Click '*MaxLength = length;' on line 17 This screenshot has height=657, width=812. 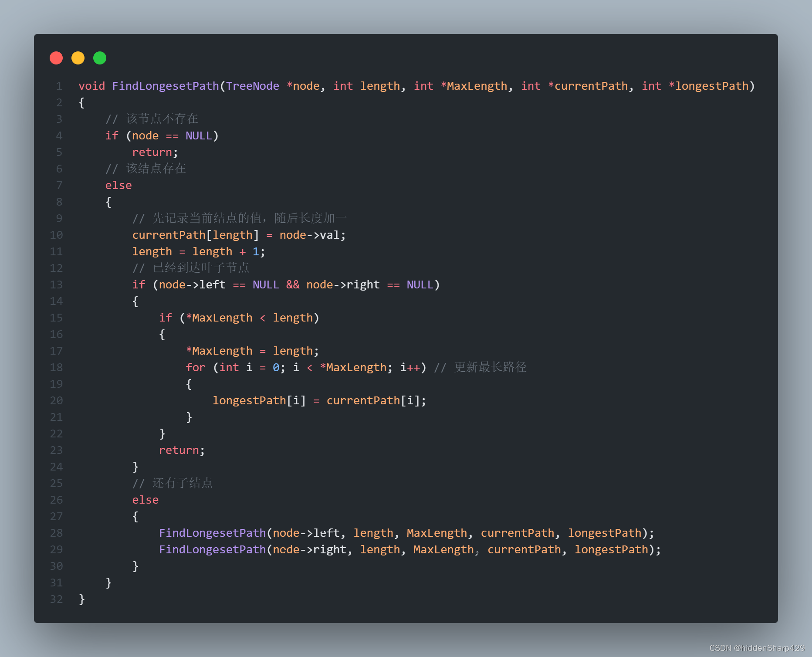click(x=252, y=351)
